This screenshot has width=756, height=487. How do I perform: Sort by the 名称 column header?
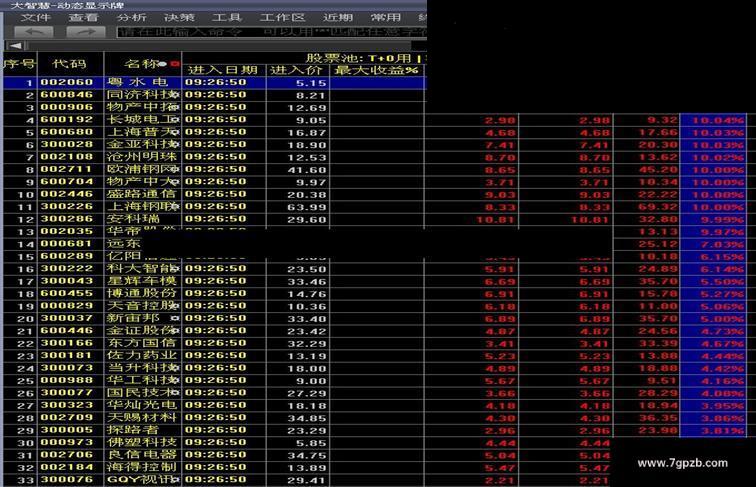click(x=140, y=64)
